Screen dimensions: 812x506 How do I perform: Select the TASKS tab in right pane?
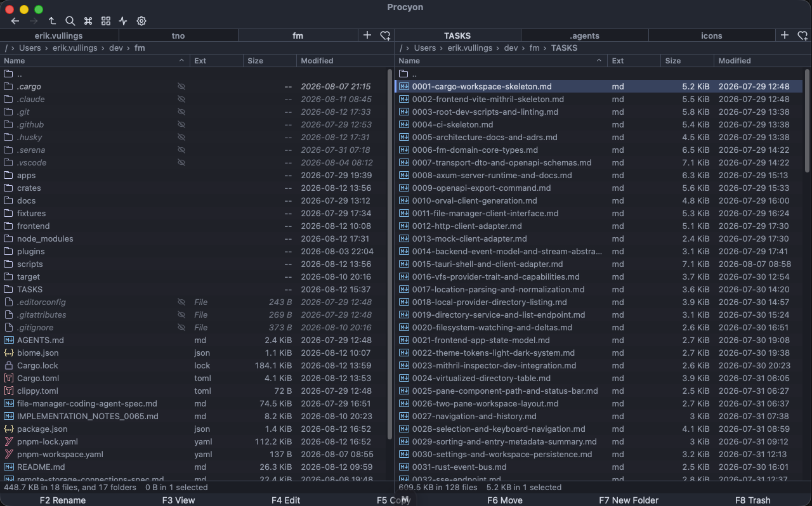457,36
